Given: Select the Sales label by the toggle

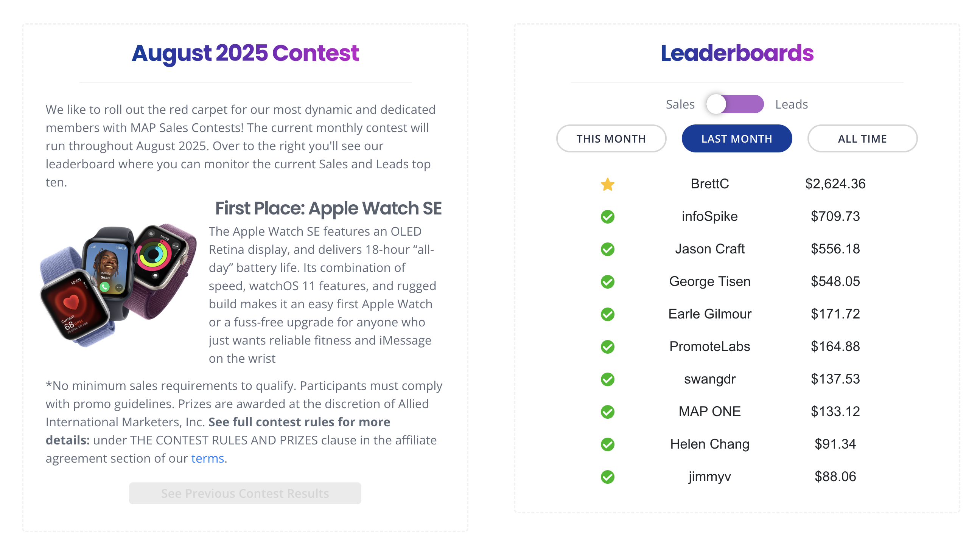Looking at the screenshot, I should point(680,104).
